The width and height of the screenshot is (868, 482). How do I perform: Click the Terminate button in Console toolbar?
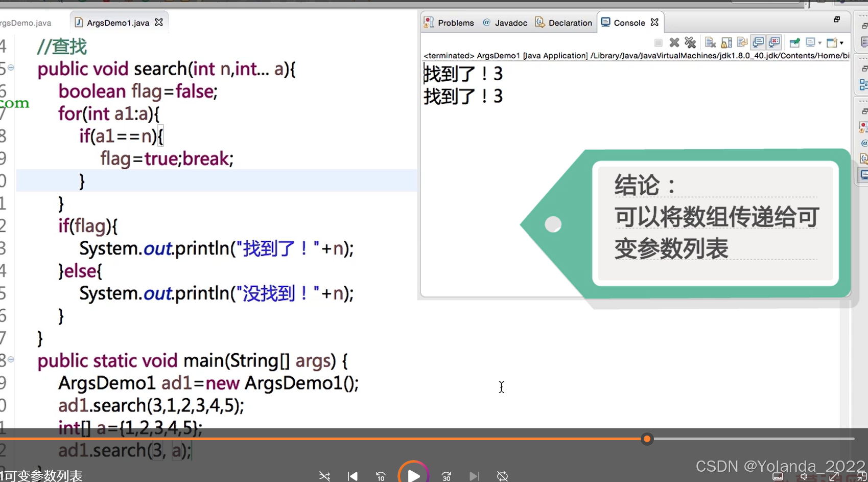tap(659, 43)
